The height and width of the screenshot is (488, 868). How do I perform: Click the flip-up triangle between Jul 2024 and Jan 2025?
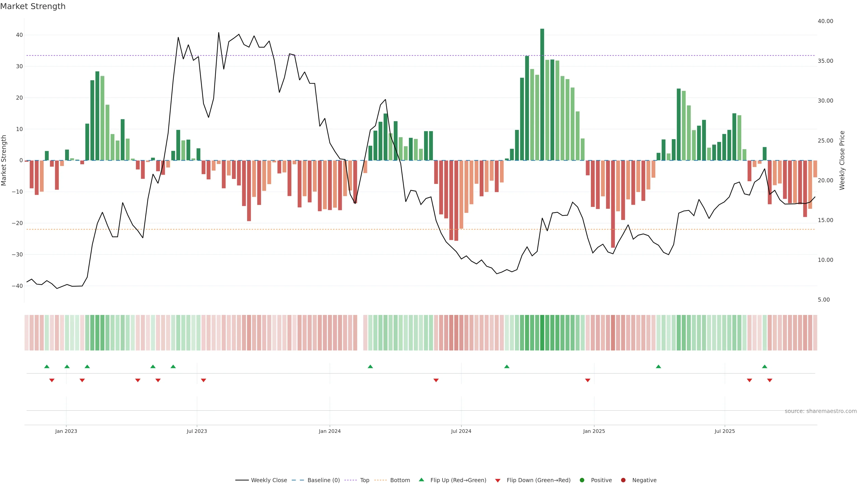click(507, 366)
